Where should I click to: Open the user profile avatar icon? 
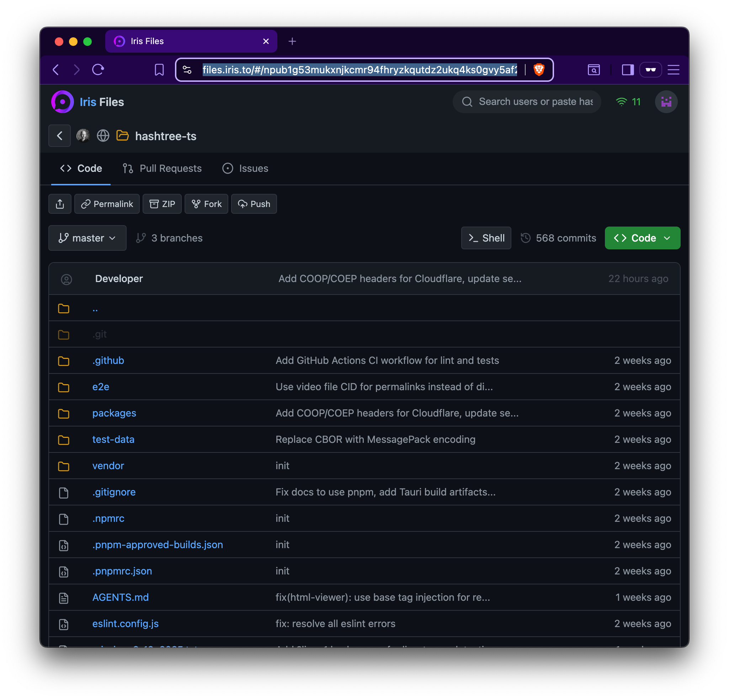[666, 102]
